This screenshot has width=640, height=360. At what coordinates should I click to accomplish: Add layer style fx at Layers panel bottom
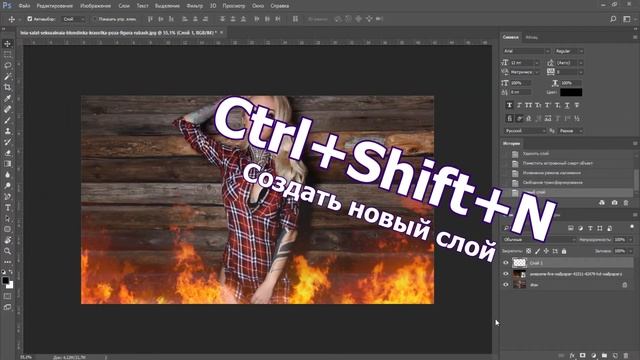[572, 356]
